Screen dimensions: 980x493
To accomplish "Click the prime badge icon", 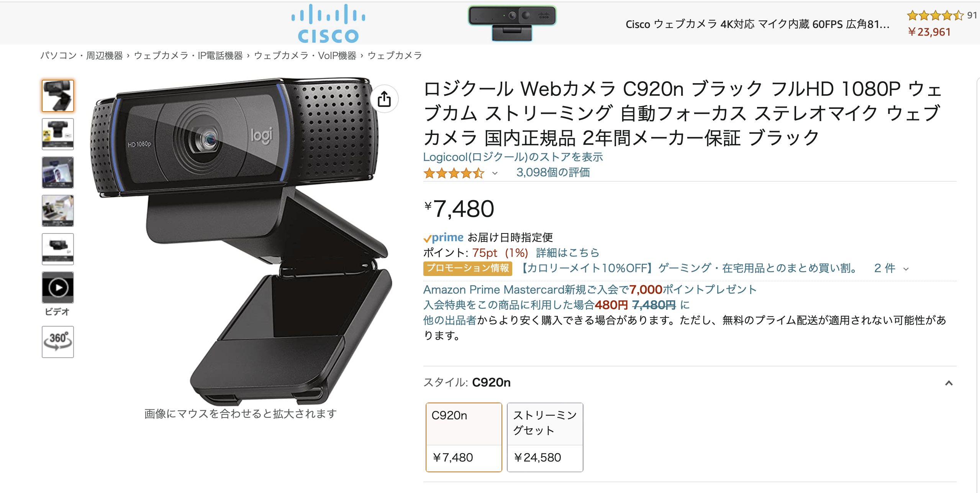I will (x=443, y=238).
